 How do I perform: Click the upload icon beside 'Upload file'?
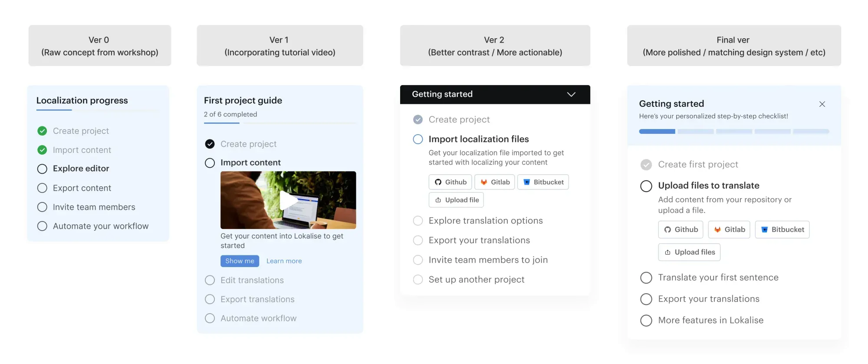438,200
